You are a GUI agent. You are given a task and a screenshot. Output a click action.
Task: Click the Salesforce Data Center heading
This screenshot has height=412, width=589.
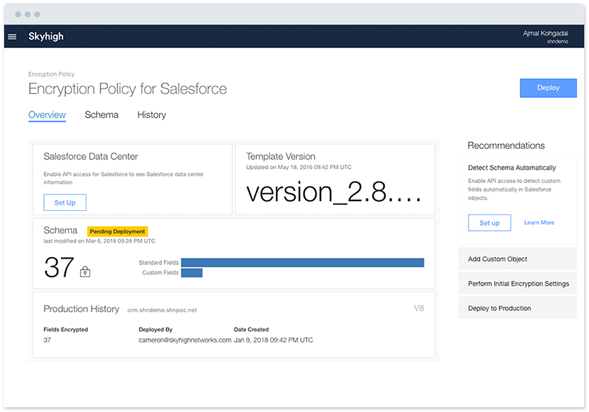[91, 156]
